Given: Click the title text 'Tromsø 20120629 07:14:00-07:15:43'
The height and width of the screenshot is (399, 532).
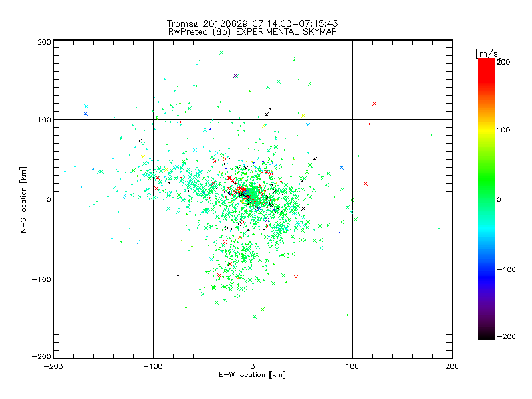Looking at the screenshot, I should (252, 23).
